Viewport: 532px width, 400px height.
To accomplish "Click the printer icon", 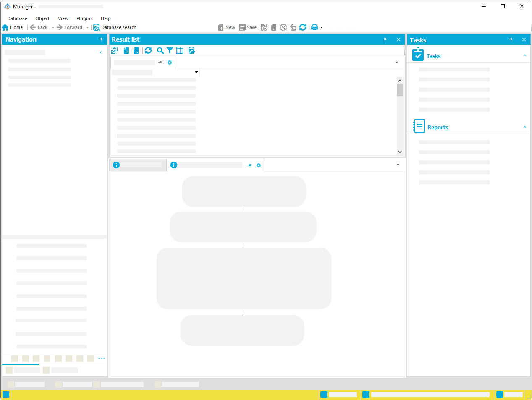I will coord(314,27).
